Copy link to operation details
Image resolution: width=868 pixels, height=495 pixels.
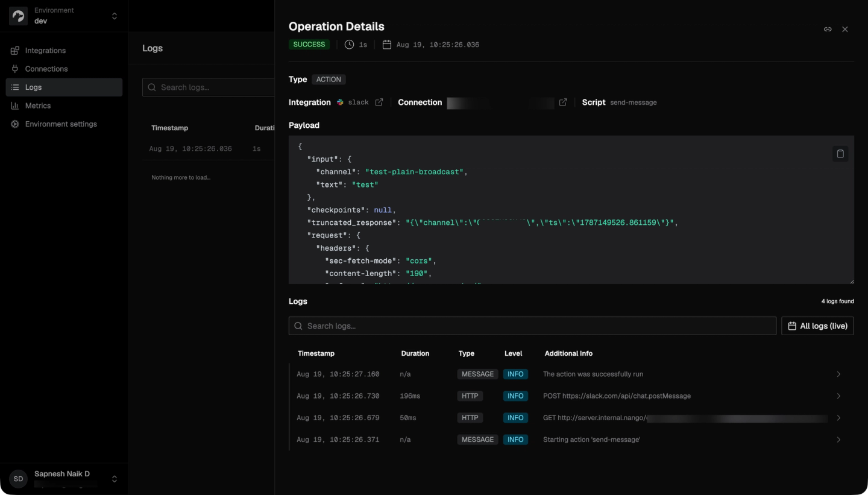828,29
